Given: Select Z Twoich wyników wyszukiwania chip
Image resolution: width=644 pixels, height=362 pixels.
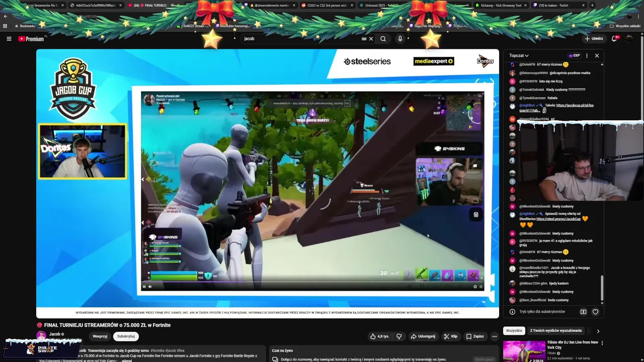Looking at the screenshot, I should point(556,331).
